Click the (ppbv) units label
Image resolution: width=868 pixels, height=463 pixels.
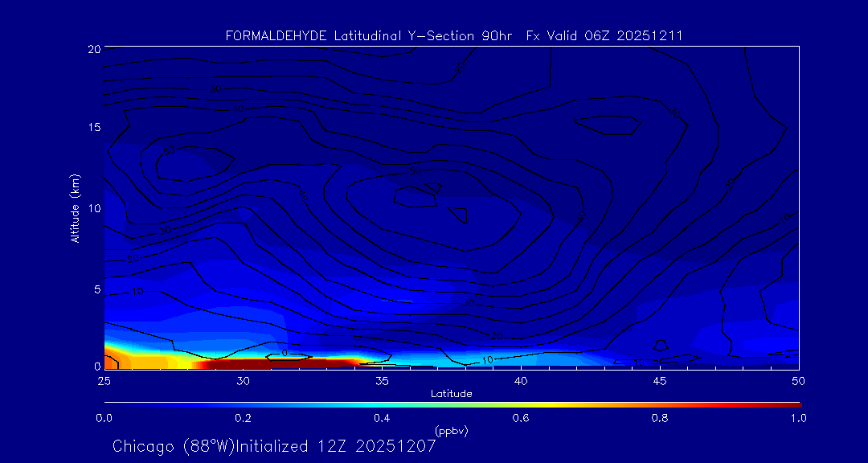(451, 431)
